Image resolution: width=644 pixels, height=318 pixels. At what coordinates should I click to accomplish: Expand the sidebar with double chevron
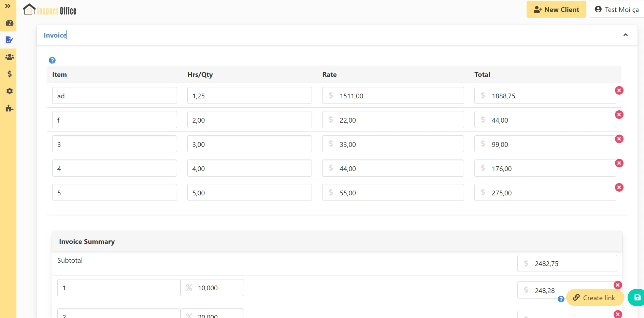pos(8,6)
